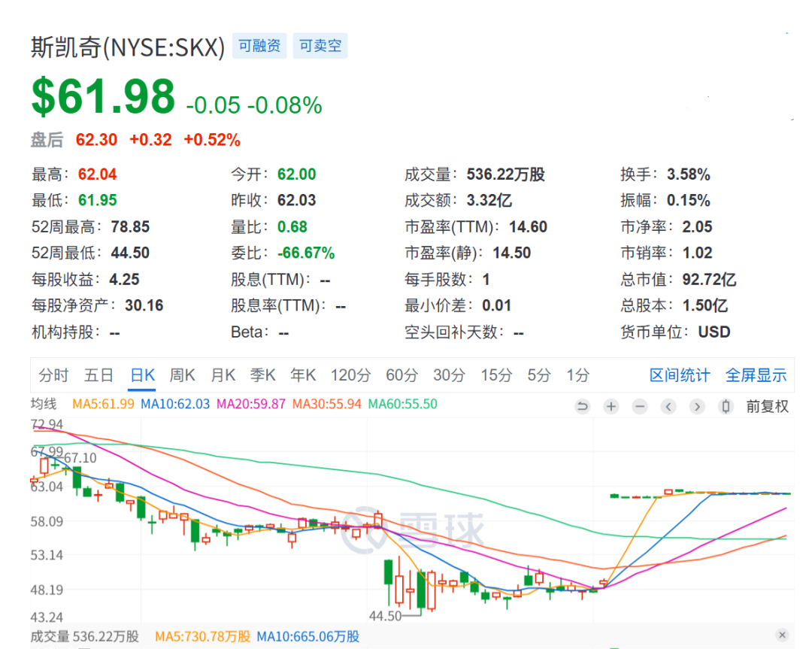The height and width of the screenshot is (649, 812).
Task: Click 振幅 value 0.15%
Action: [x=688, y=201]
